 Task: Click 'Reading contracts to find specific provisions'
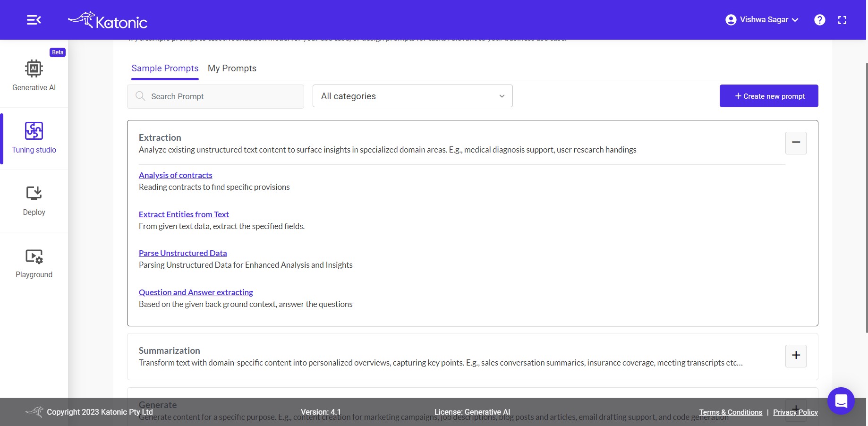[x=214, y=187]
